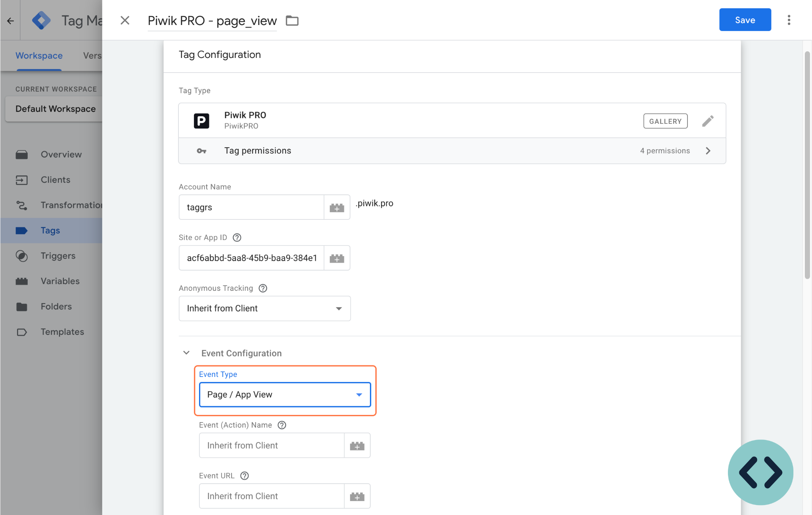The height and width of the screenshot is (515, 812).
Task: Click the Tags sidebar icon
Action: pos(22,231)
